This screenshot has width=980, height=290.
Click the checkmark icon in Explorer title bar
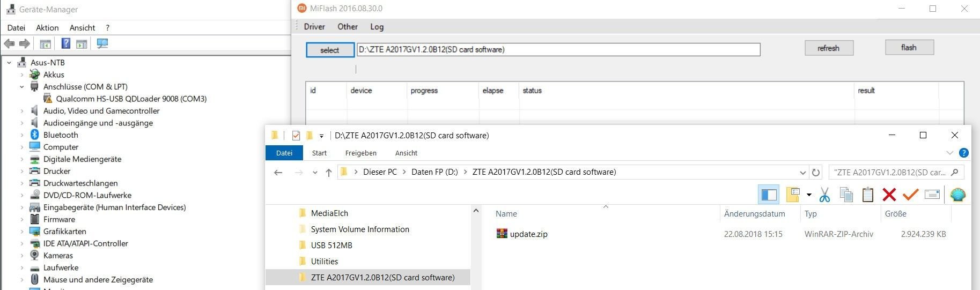296,135
